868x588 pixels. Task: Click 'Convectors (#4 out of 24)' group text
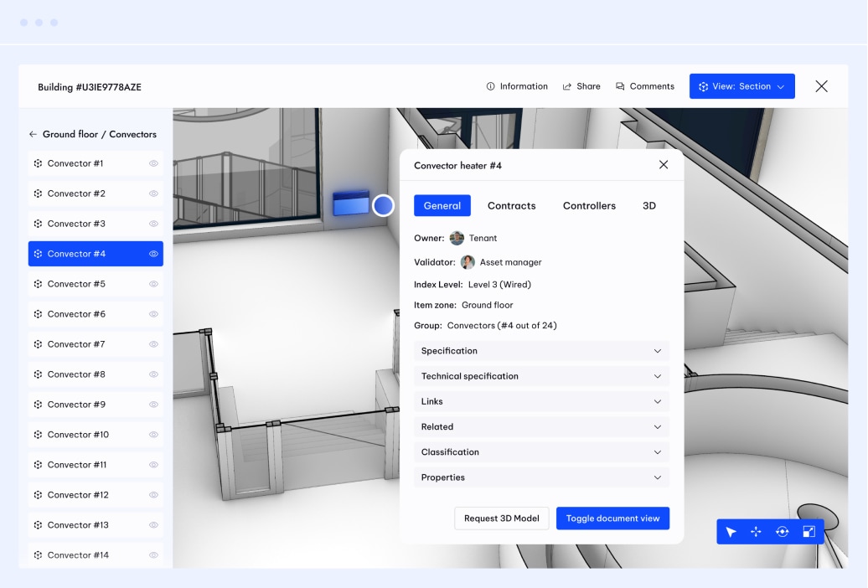click(x=502, y=326)
